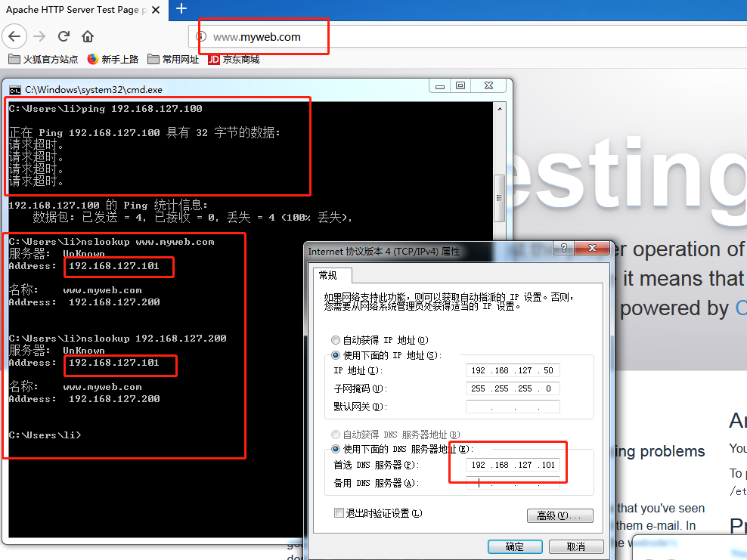Click the nslookup 192.168.127.200 command line
747x560 pixels.
click(118, 339)
